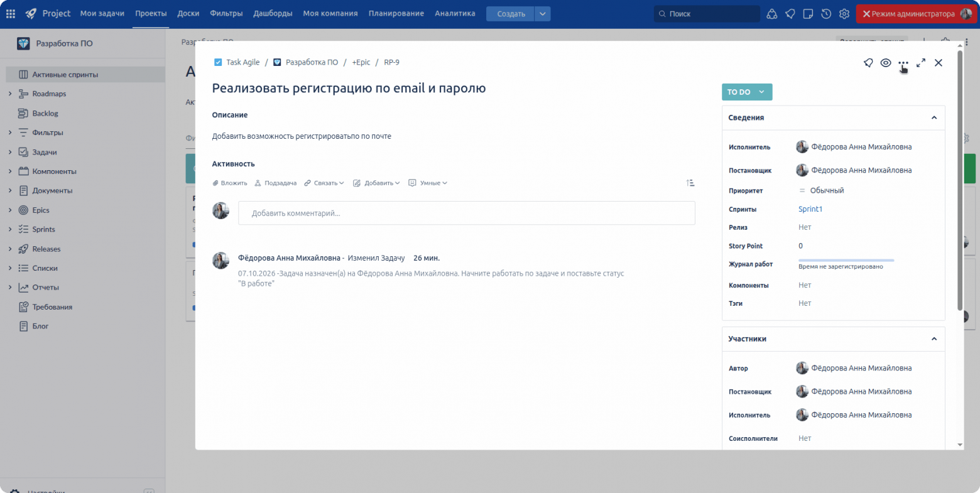Expand task to fullscreen view icon
The height and width of the screenshot is (493, 980).
(921, 63)
